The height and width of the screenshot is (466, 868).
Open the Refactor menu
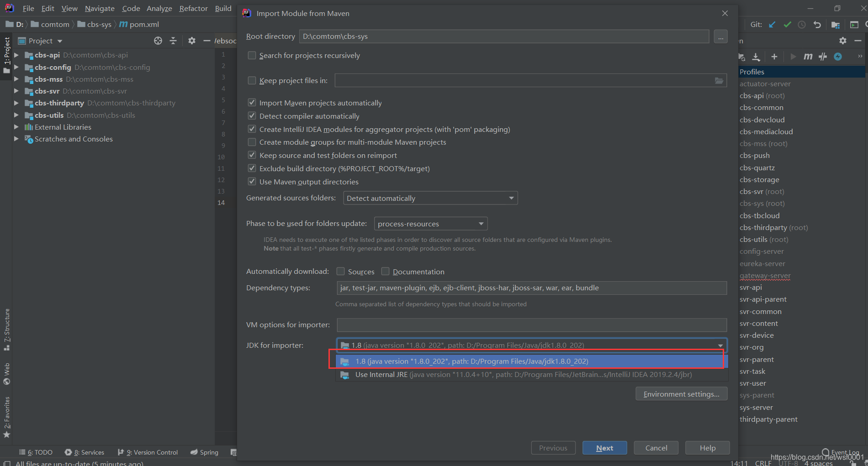(x=193, y=8)
